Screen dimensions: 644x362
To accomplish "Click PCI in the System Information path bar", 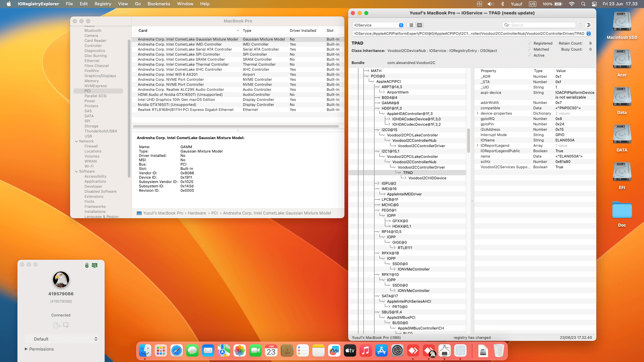I will [214, 213].
